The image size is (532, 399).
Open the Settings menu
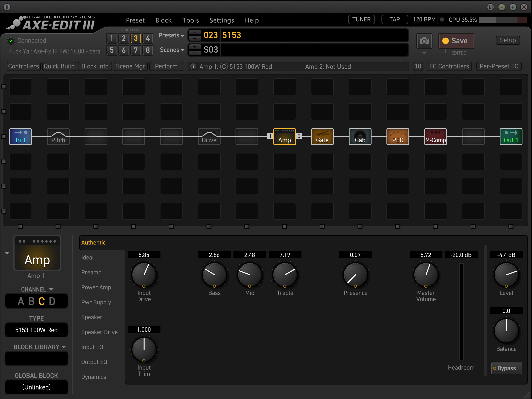[222, 20]
